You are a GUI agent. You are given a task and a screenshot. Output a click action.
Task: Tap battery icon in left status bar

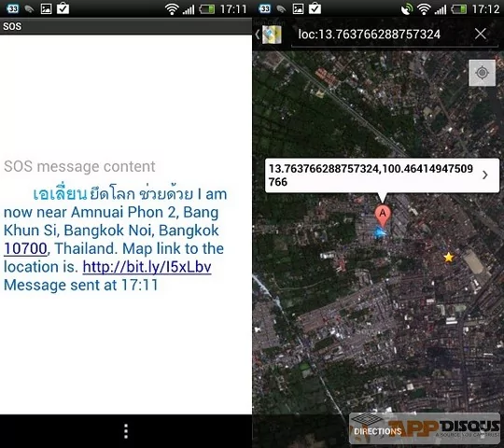(x=207, y=9)
